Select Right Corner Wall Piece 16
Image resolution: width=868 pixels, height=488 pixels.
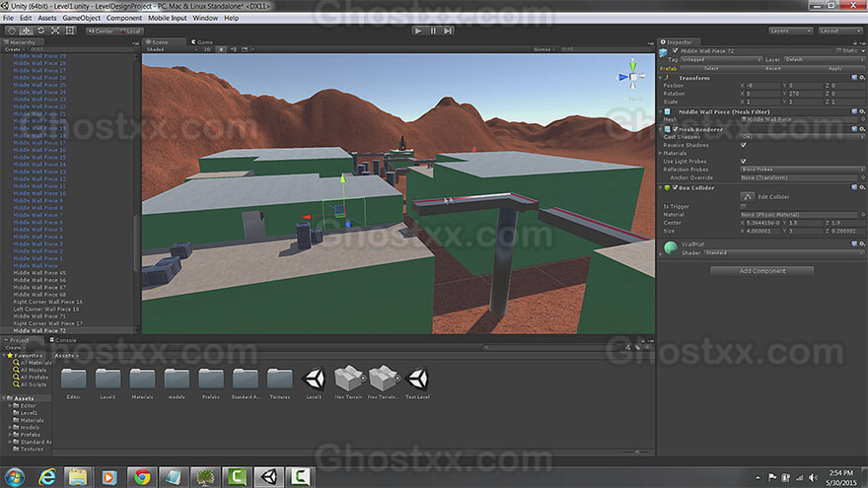[47, 302]
